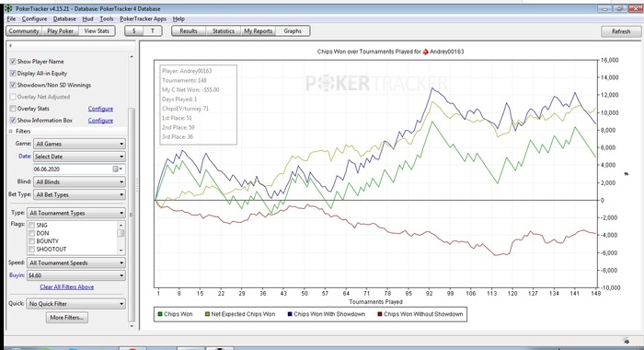Open the Blind dropdown showing All Blinds
This screenshot has height=350, width=644.
(x=80, y=182)
